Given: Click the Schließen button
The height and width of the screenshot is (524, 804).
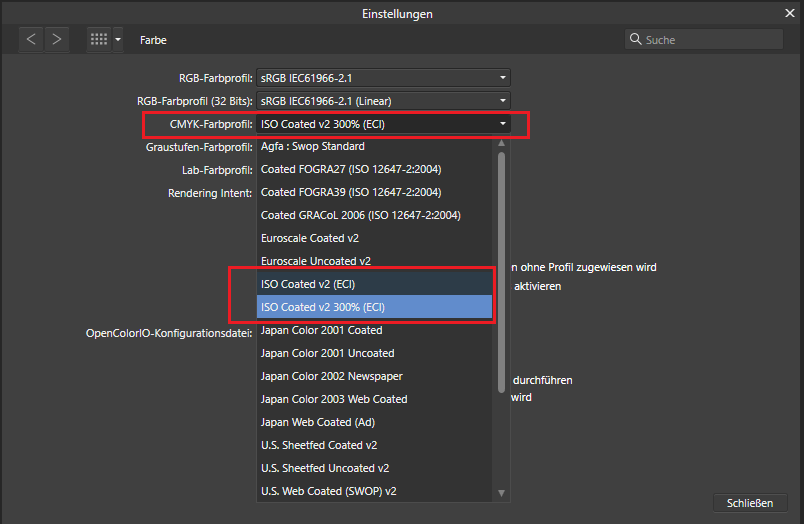Looking at the screenshot, I should (x=750, y=502).
